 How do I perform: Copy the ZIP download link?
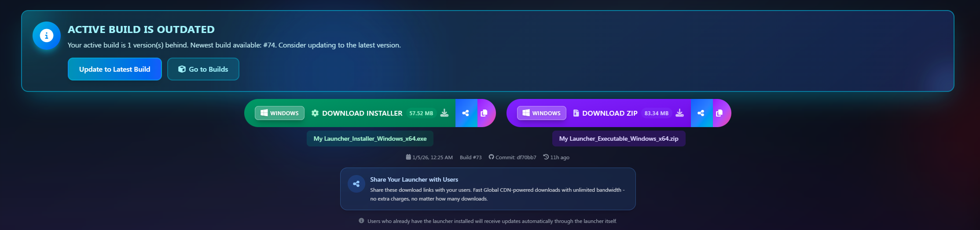click(x=719, y=113)
